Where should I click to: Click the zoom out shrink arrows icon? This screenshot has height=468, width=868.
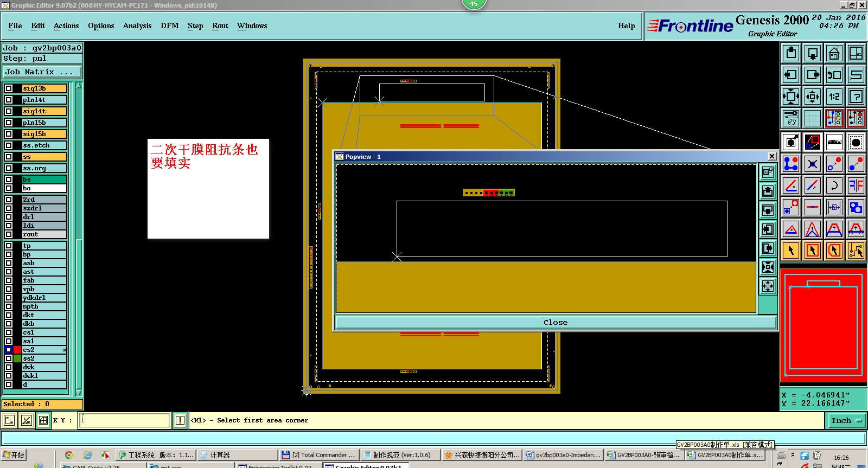pos(813,97)
